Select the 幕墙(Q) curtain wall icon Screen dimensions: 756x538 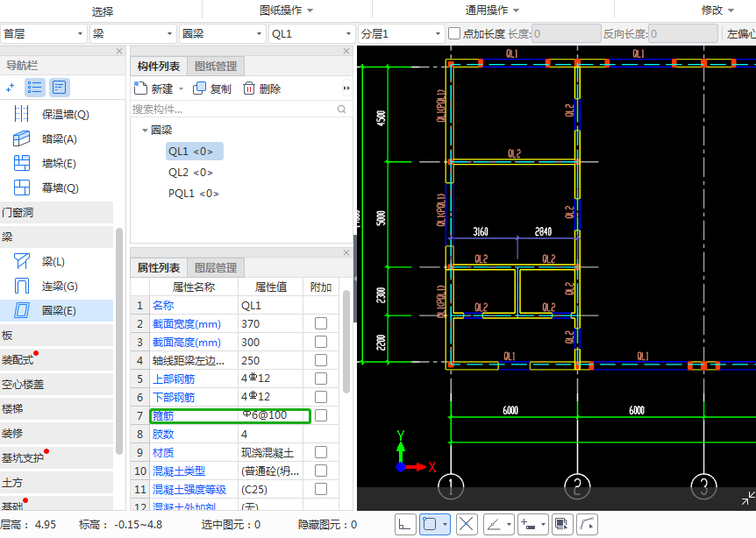[22, 188]
